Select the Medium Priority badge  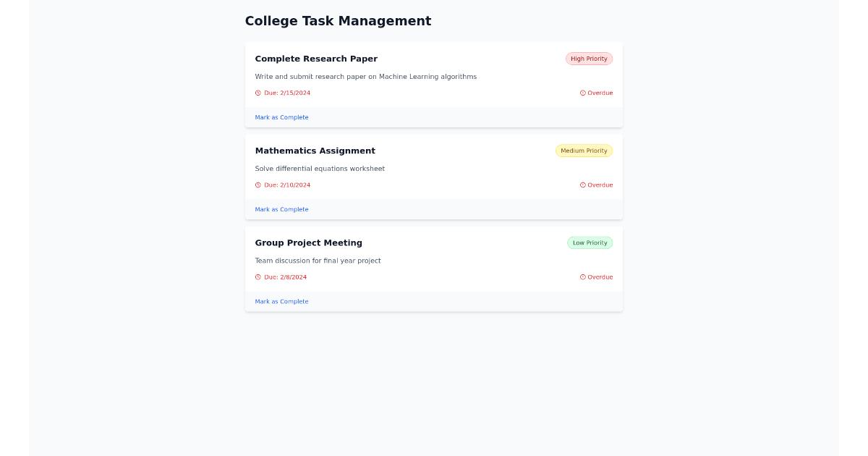point(584,151)
